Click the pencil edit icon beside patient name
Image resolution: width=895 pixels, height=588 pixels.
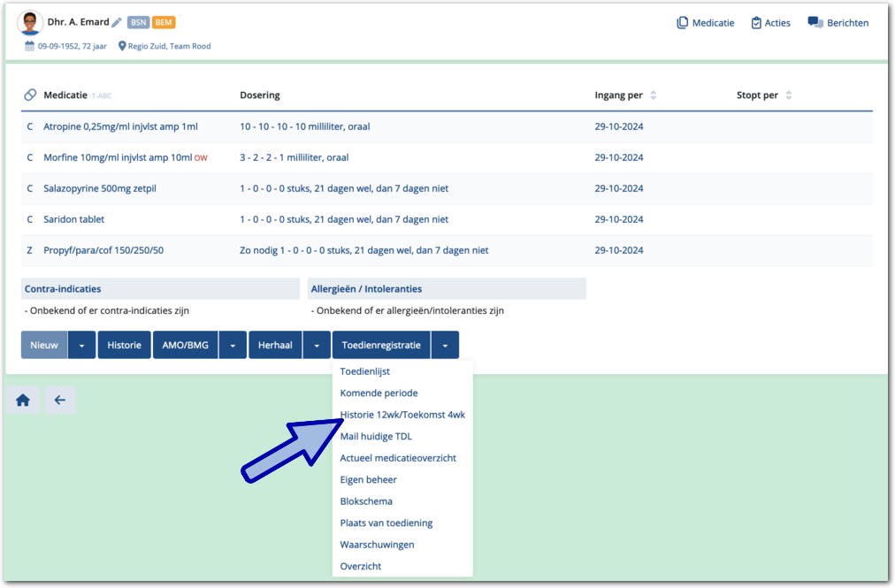click(x=117, y=22)
